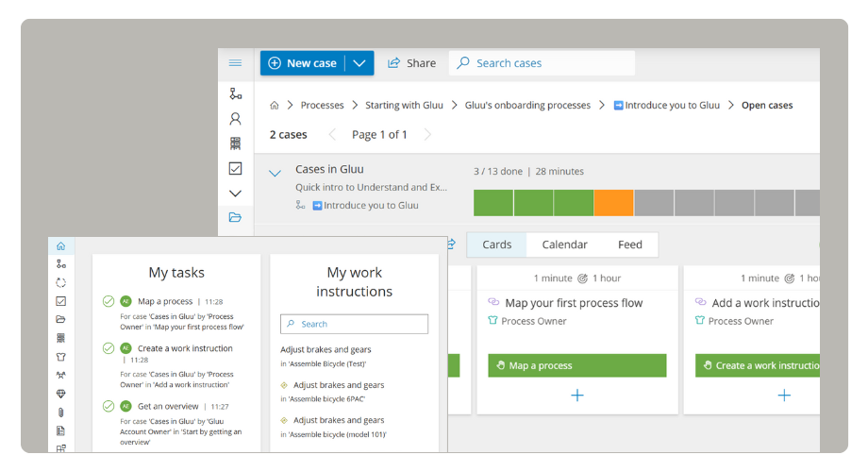Open the Starting with Gluu breadcrumb
868x472 pixels.
(404, 106)
